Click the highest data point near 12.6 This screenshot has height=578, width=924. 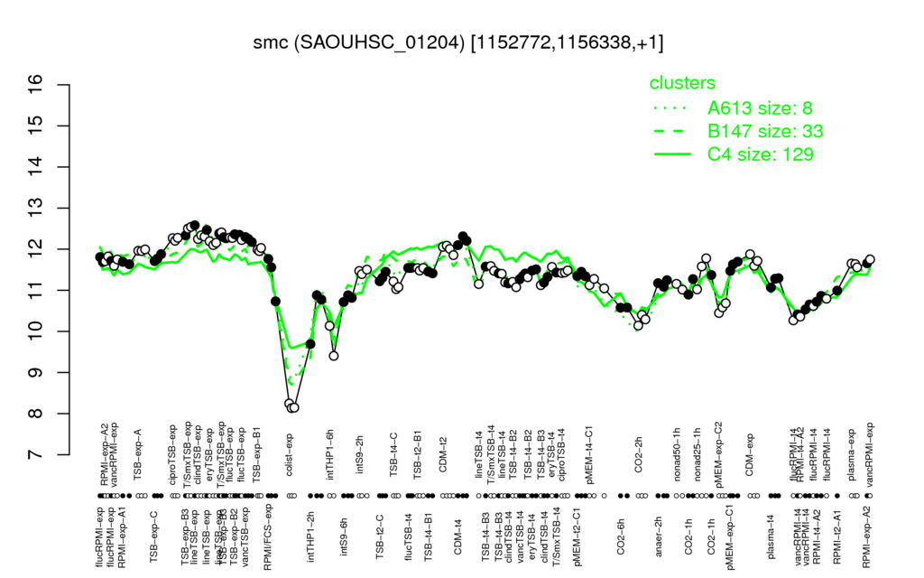[x=195, y=225]
